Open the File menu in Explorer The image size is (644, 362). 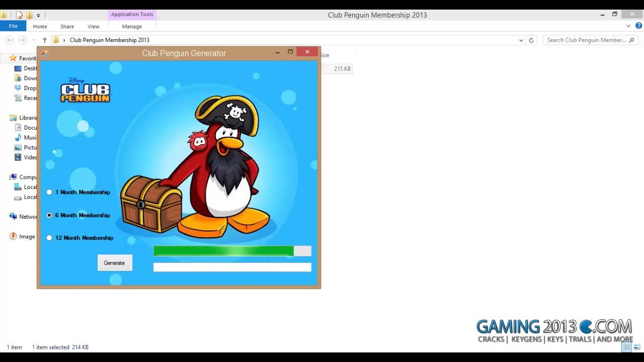pyautogui.click(x=13, y=26)
